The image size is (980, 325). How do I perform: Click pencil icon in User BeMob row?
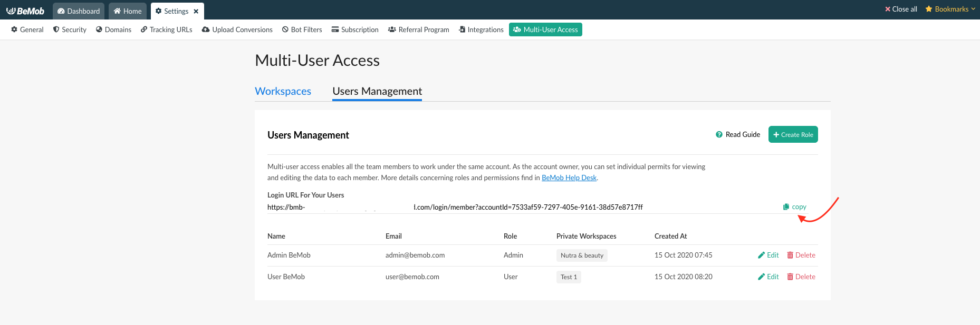pos(761,277)
